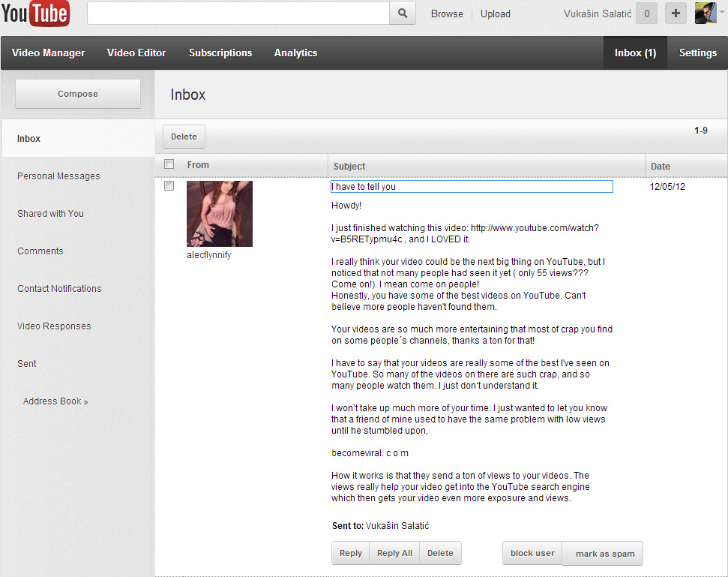Click the mark as spam button
Screen dimensions: 728x577
603,554
